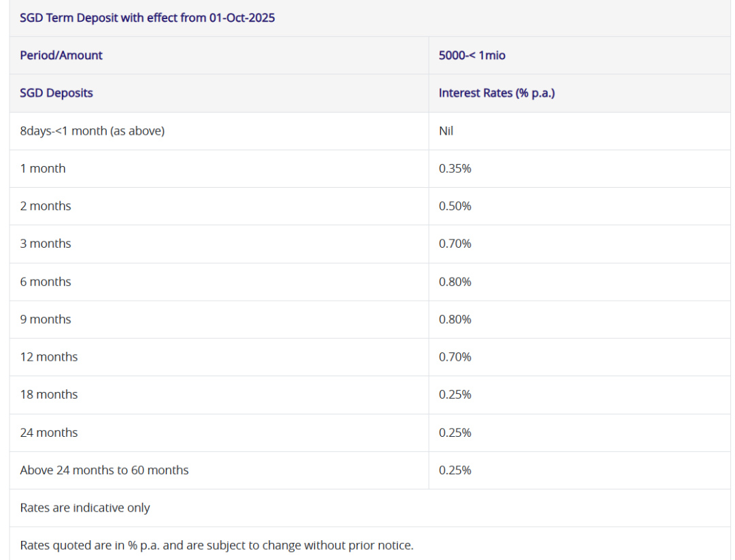Screen dimensions: 735x560
Task: Select the 6 months row label
Action: tap(46, 282)
